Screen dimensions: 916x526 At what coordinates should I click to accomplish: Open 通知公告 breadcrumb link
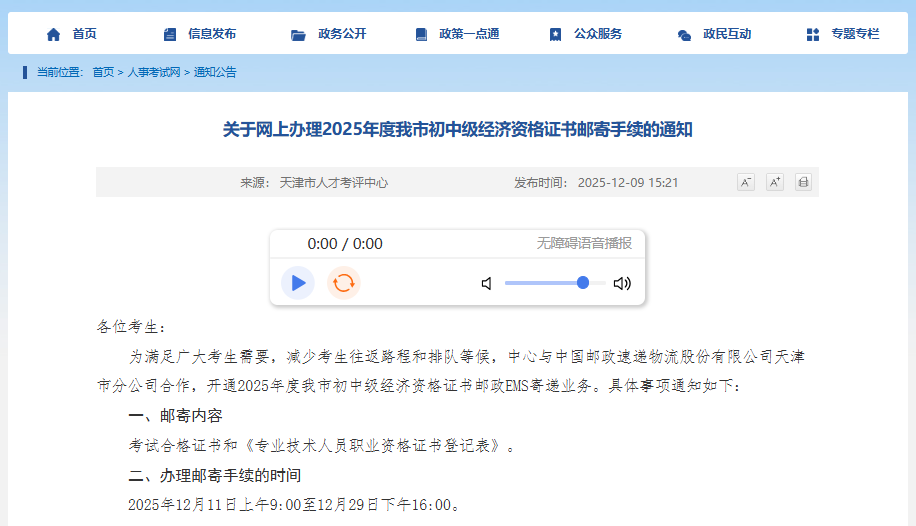coord(215,72)
